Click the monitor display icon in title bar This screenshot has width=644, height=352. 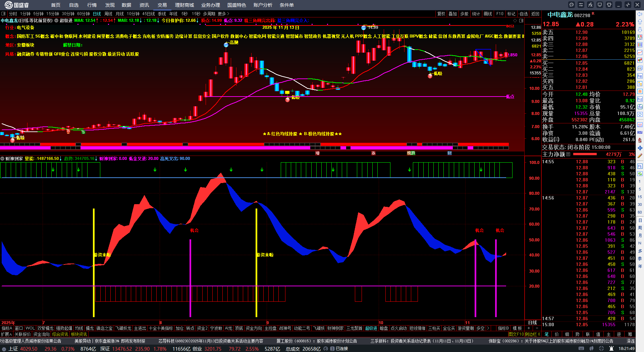tap(600, 5)
